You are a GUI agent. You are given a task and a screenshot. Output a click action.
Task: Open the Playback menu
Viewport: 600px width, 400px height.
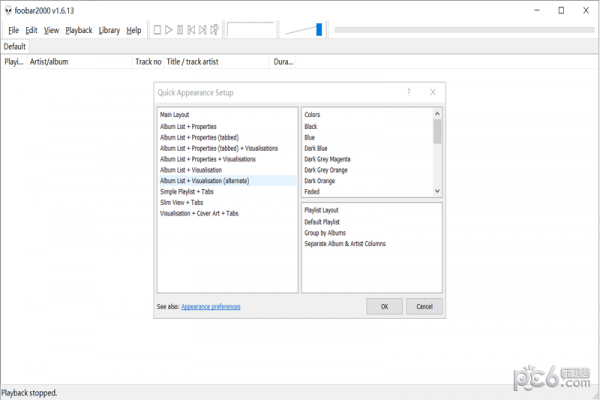(x=79, y=30)
